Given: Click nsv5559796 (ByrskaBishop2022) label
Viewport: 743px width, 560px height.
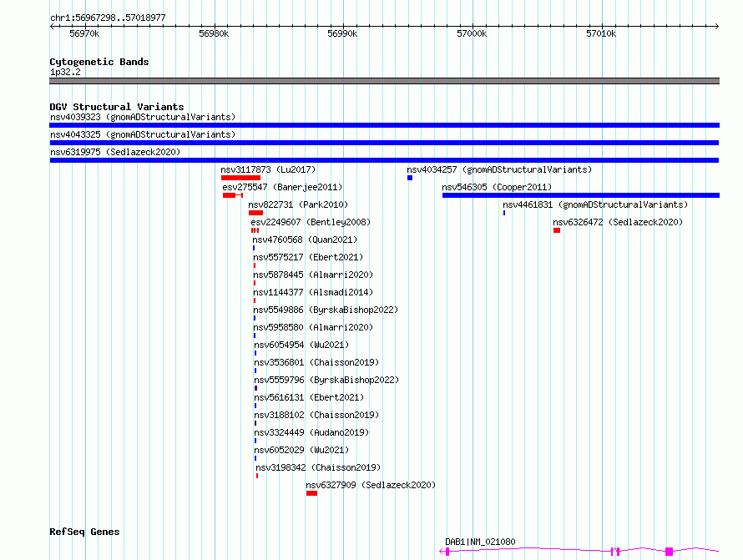Looking at the screenshot, I should pyautogui.click(x=326, y=380).
